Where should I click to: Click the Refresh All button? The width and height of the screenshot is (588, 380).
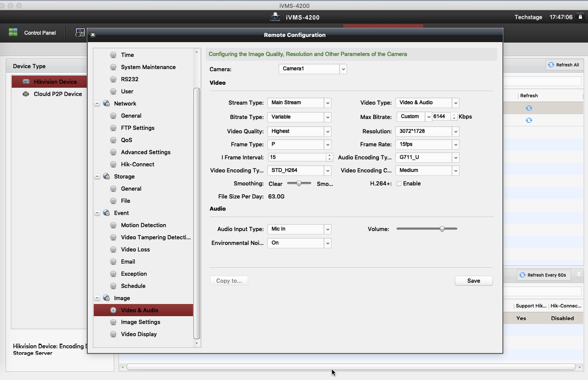tap(564, 65)
